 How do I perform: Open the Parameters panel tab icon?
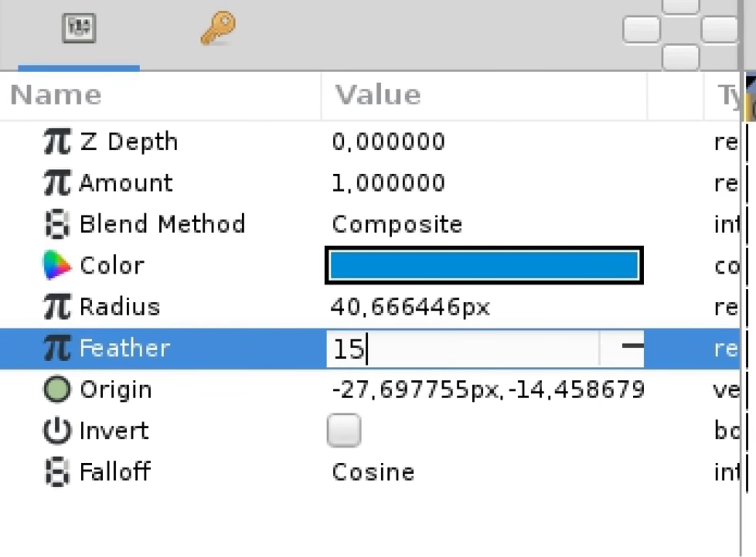coord(79,28)
